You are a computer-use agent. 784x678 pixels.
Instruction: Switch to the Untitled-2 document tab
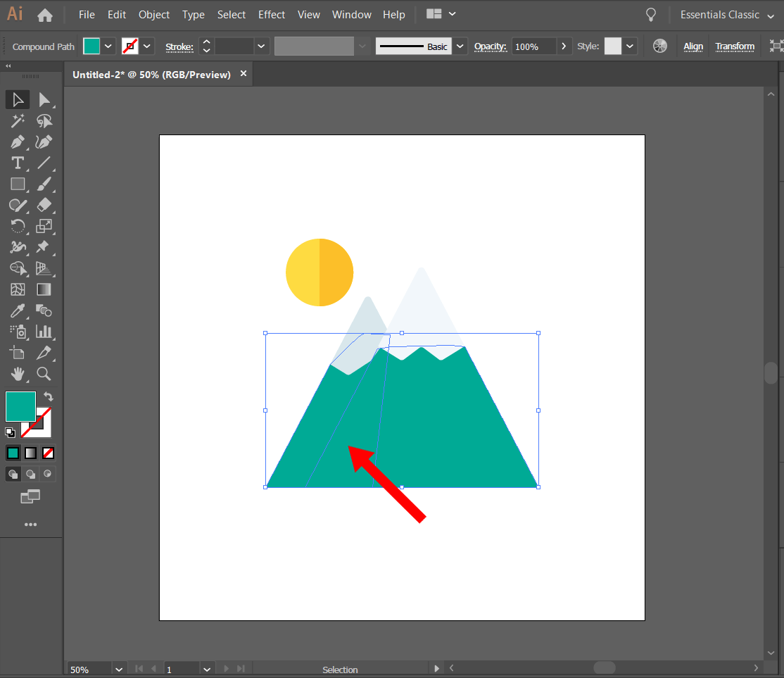(x=151, y=73)
